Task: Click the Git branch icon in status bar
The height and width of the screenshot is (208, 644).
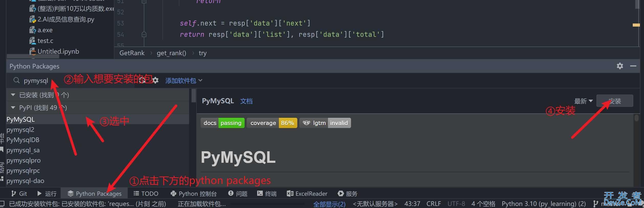Action: pos(596,204)
